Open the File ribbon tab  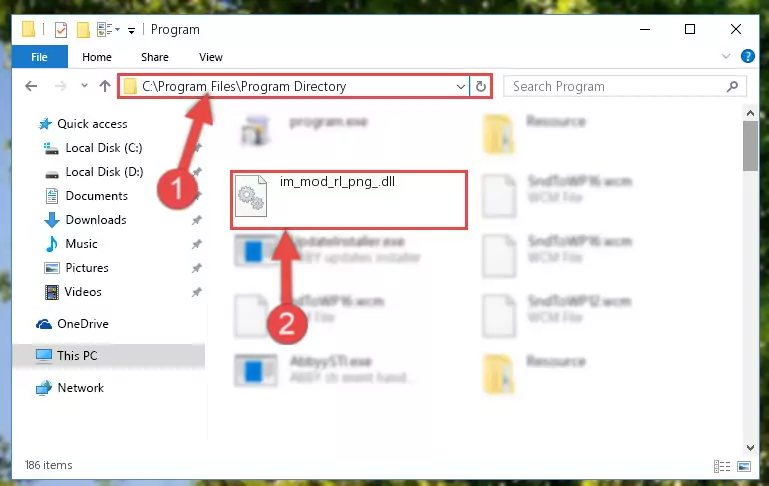pos(39,57)
